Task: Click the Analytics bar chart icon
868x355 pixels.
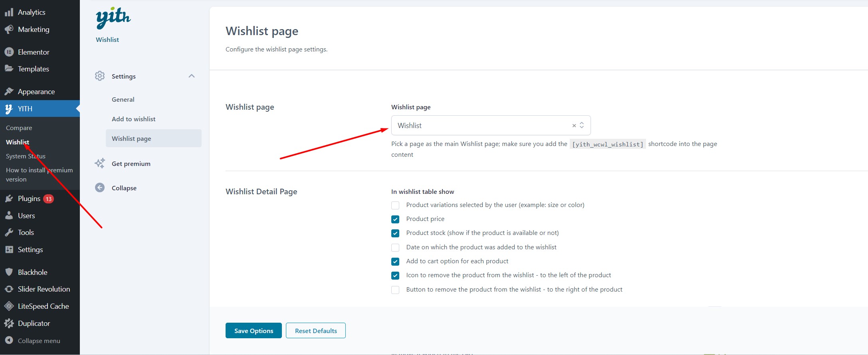Action: coord(9,12)
